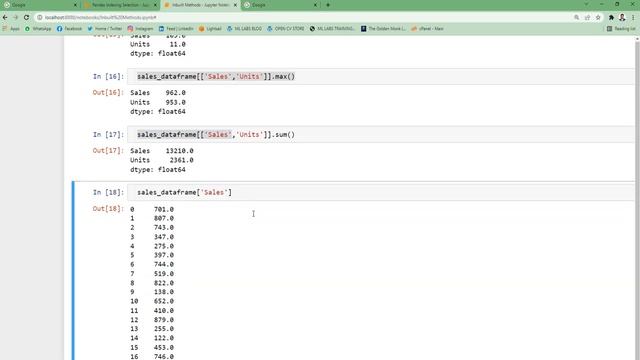This screenshot has height=360, width=640.
Task: Click the share page icon in address bar
Action: (587, 18)
